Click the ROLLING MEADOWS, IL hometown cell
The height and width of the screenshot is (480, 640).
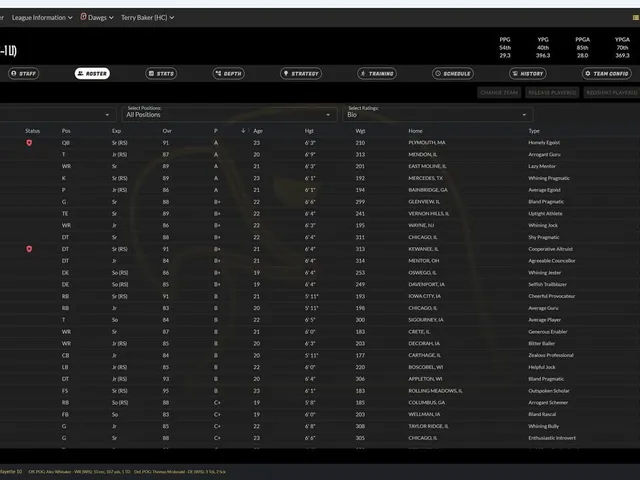(435, 391)
